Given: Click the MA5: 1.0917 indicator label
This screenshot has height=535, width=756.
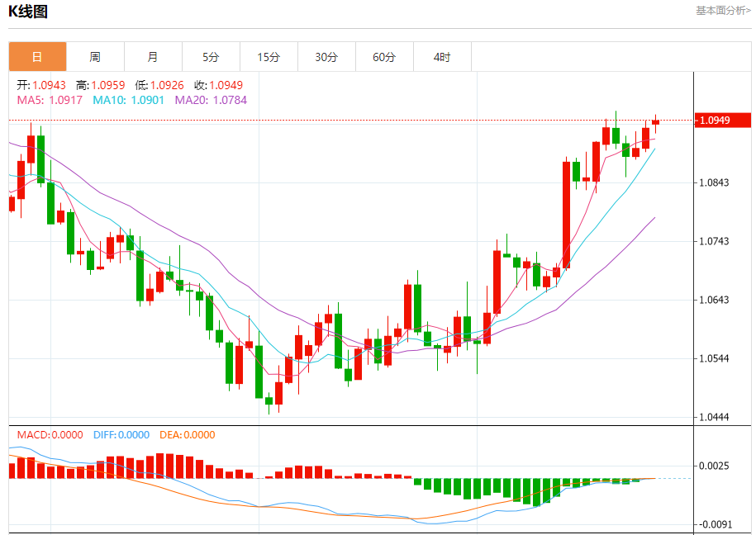Looking at the screenshot, I should click(x=50, y=100).
